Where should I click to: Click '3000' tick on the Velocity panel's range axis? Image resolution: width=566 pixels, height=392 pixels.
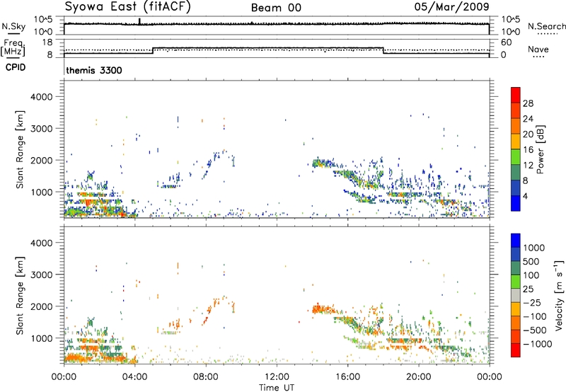[x=41, y=275]
